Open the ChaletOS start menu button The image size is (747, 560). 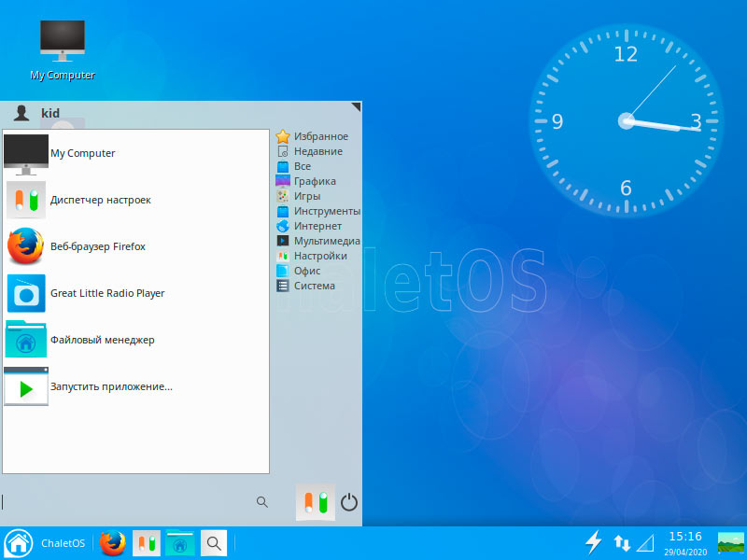[x=19, y=543]
